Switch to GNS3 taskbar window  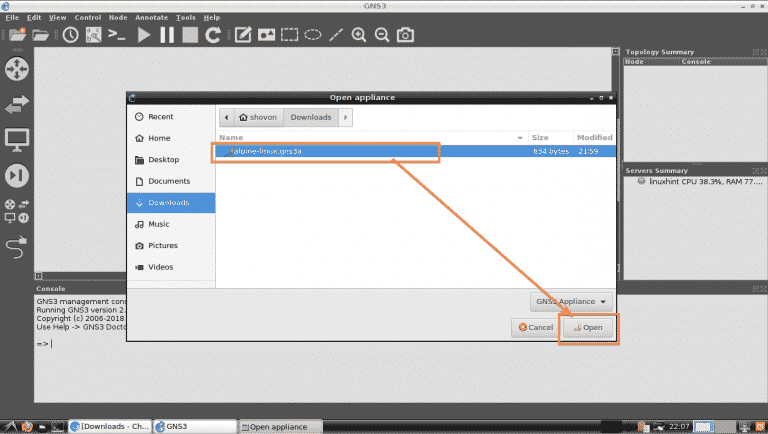coord(195,427)
